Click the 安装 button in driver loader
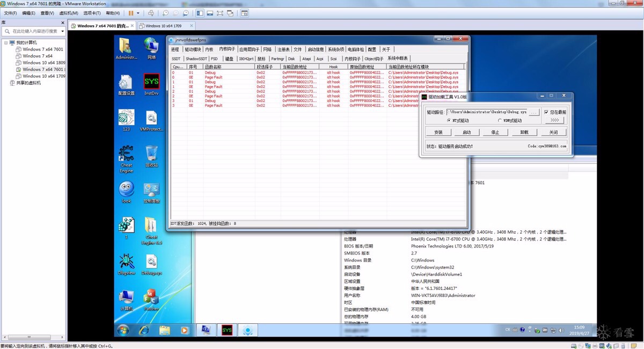644x349 pixels. pyautogui.click(x=438, y=132)
